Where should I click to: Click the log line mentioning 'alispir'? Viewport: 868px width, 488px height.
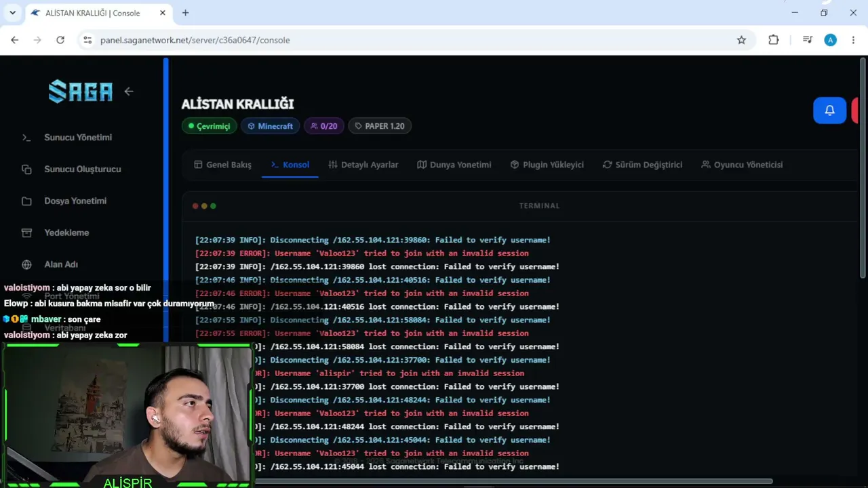(390, 373)
